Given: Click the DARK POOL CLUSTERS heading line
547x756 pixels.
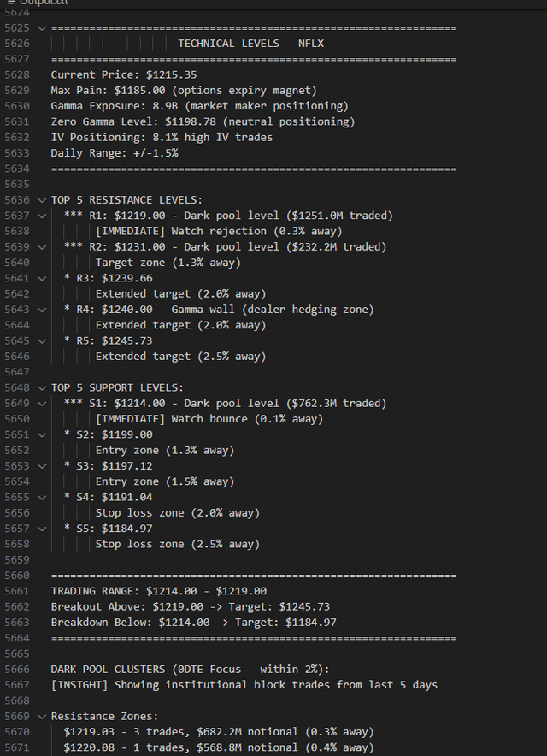Looking at the screenshot, I should click(198, 669).
